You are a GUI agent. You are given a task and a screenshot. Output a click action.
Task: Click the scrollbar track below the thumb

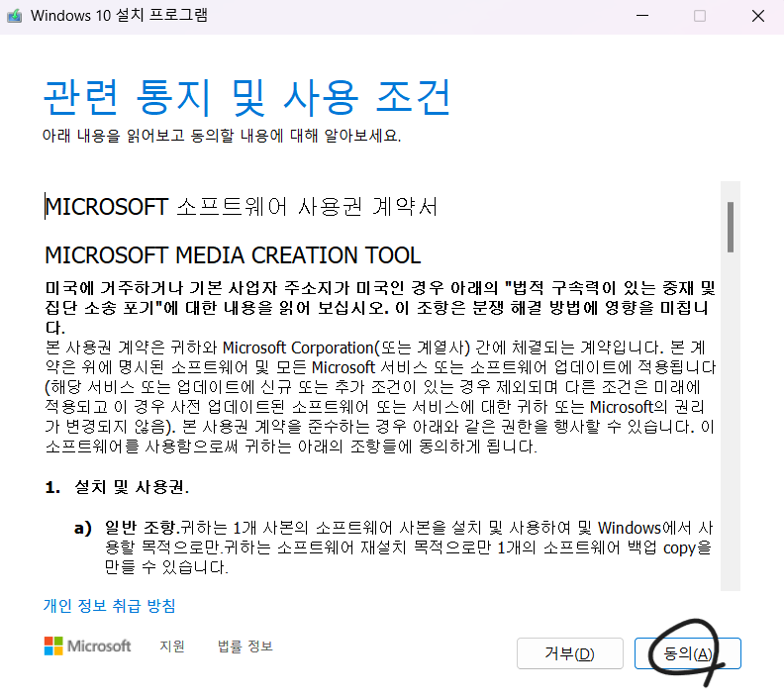[731, 420]
